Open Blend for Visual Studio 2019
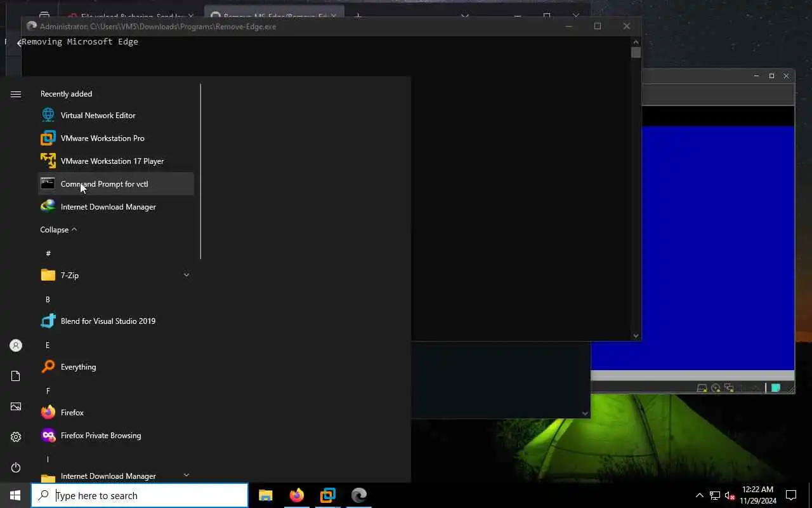 click(x=115, y=321)
